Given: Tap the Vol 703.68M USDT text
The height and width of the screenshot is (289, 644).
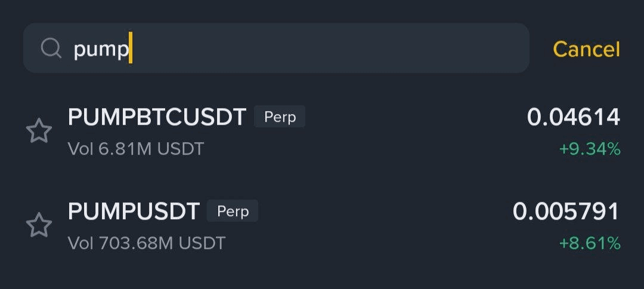Looking at the screenshot, I should click(147, 243).
